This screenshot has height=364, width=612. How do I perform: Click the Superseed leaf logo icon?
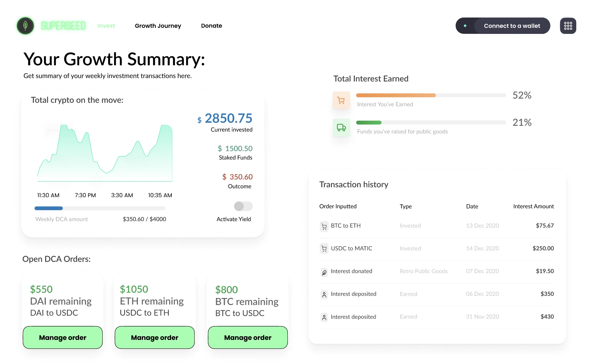[25, 26]
